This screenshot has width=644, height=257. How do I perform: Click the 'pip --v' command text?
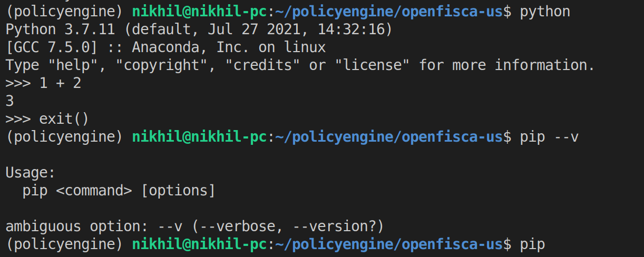click(x=549, y=137)
